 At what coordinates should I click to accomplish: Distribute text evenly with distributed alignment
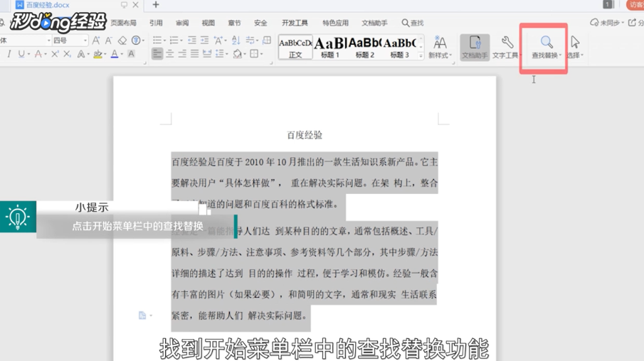coord(207,54)
